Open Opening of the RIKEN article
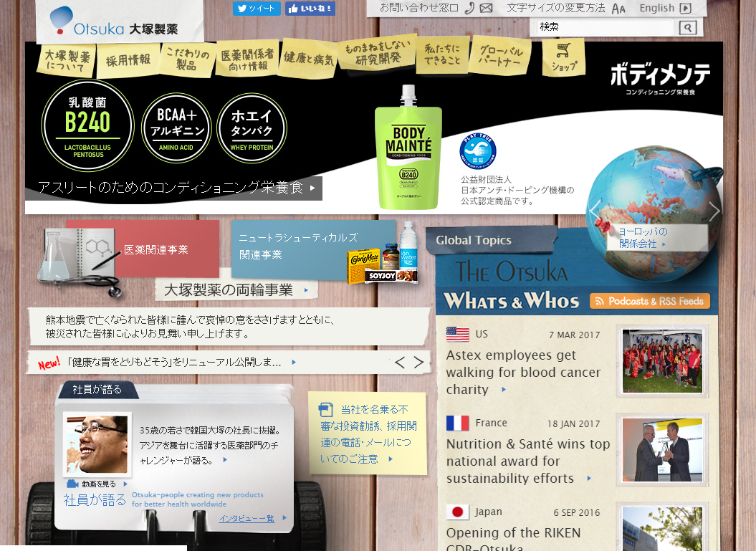 point(514,539)
